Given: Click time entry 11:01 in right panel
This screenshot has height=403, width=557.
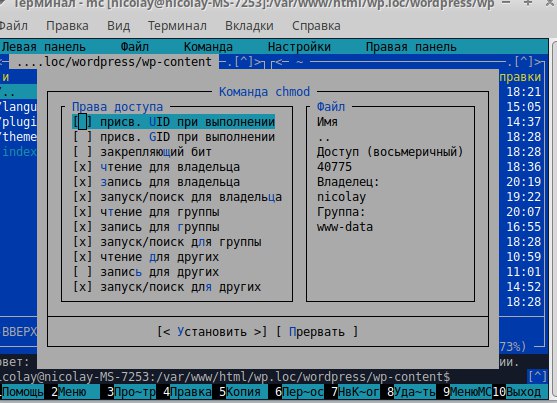Looking at the screenshot, I should 523,272.
